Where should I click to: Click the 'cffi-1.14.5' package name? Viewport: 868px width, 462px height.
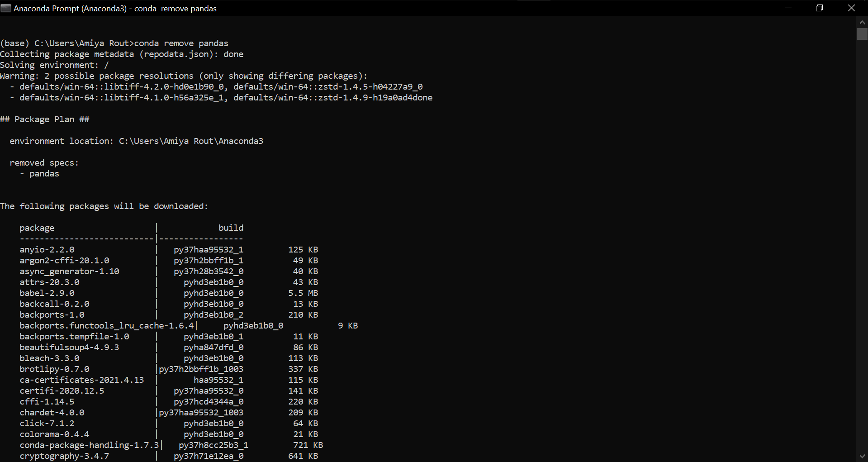tap(47, 402)
